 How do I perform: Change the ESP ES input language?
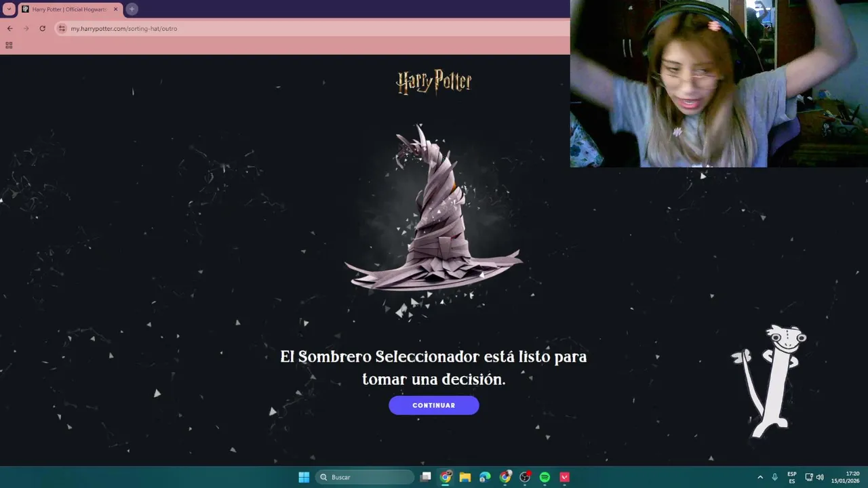[792, 477]
